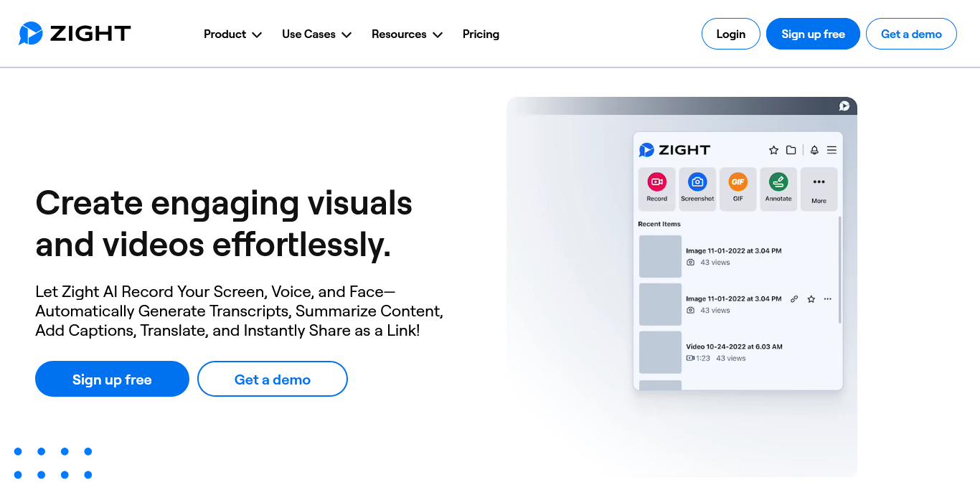Viewport: 980px width, 490px height.
Task: Open the hamburger menu in the app panel
Action: click(x=831, y=150)
